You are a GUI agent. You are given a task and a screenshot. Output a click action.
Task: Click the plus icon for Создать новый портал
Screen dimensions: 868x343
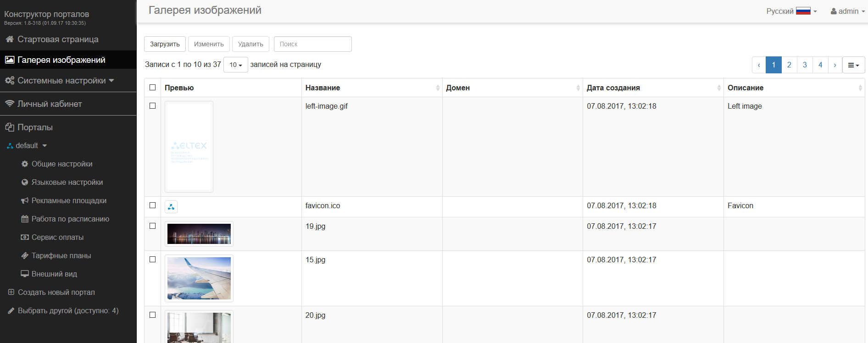coord(11,292)
